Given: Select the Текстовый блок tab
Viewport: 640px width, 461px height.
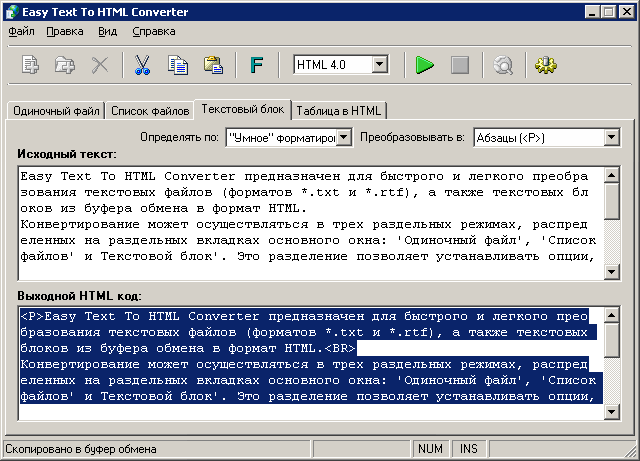Looking at the screenshot, I should 243,109.
